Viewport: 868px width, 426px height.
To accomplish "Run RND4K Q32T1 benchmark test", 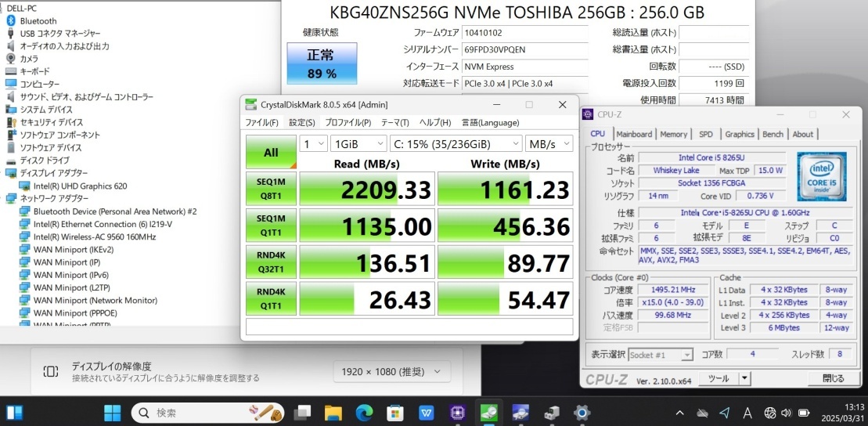I will (x=271, y=262).
